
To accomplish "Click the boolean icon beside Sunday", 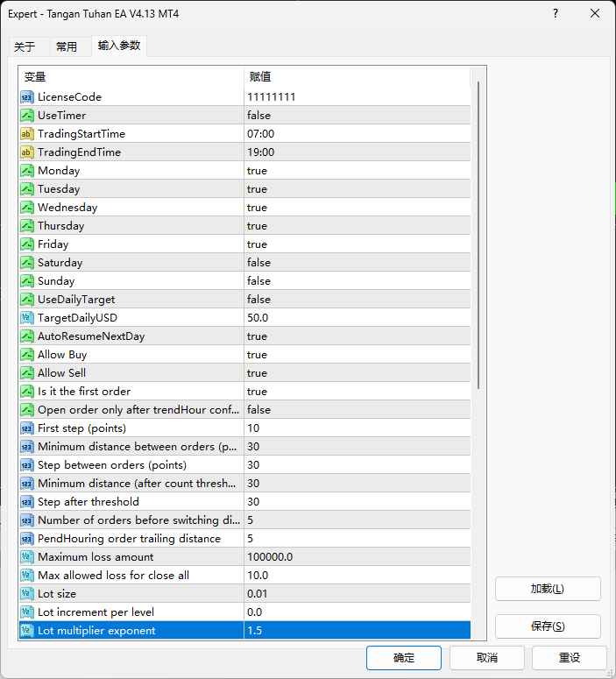I will (27, 281).
